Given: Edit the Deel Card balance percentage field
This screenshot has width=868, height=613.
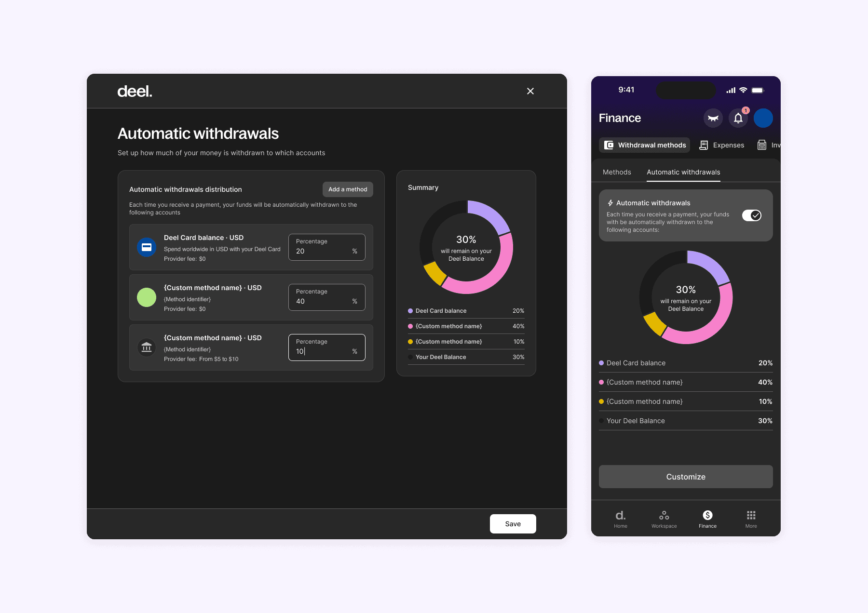Looking at the screenshot, I should pyautogui.click(x=327, y=247).
